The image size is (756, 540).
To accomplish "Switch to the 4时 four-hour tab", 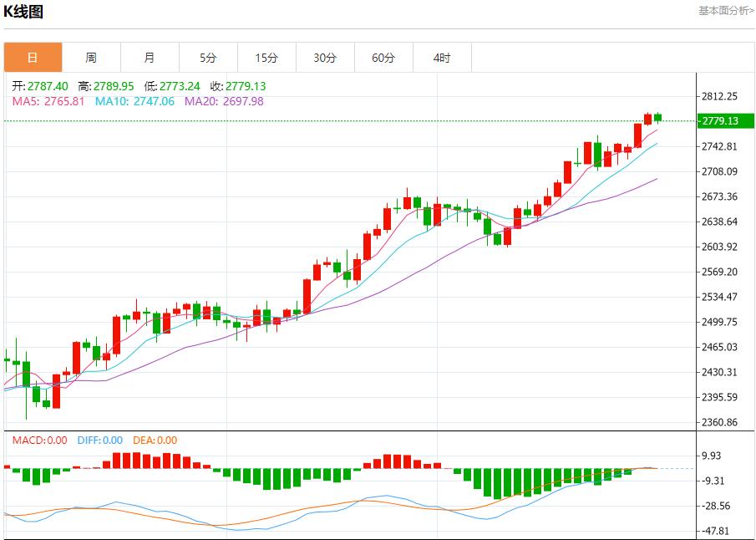I will pos(442,58).
